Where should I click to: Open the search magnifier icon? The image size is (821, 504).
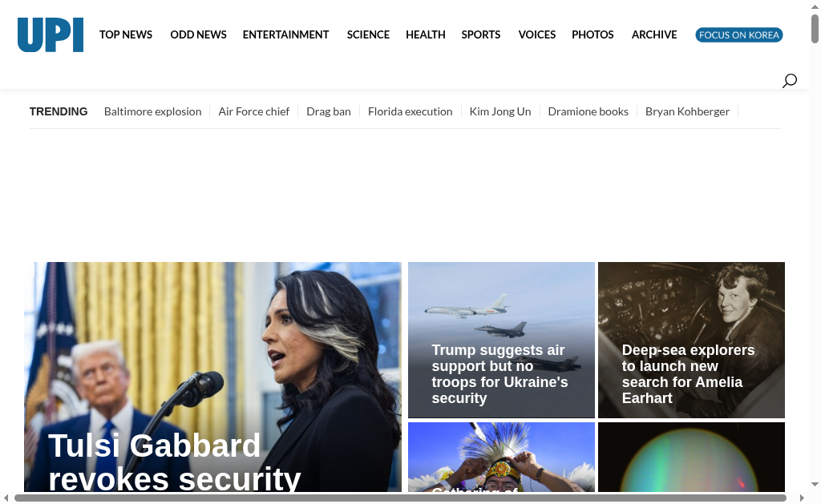pyautogui.click(x=790, y=81)
